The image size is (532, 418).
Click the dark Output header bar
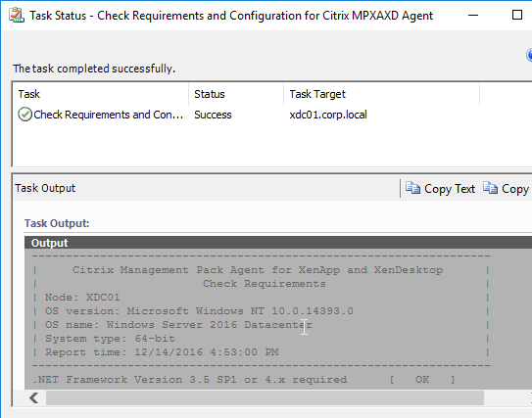[x=278, y=243]
